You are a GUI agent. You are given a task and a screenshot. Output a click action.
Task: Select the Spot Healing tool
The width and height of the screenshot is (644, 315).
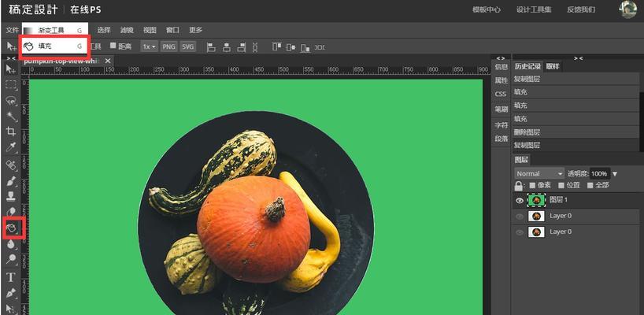click(11, 165)
